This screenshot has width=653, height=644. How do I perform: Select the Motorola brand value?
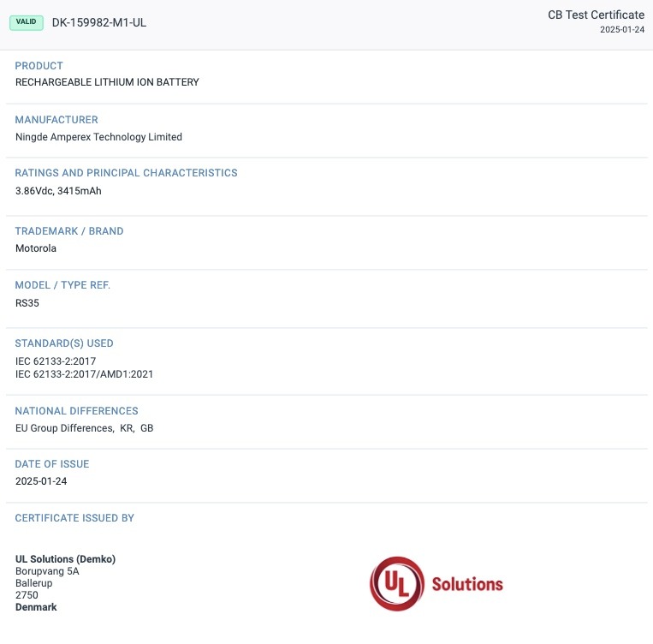click(x=36, y=248)
